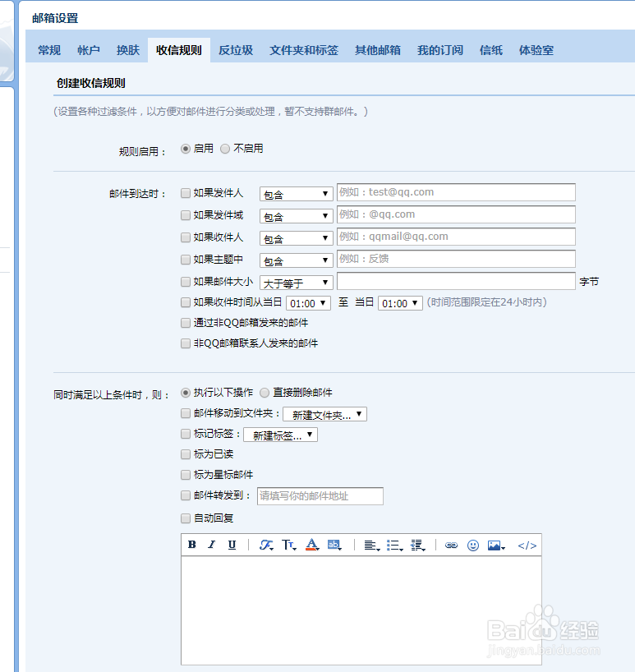Open the 新建标签... dropdown
635x672 pixels.
click(x=280, y=435)
